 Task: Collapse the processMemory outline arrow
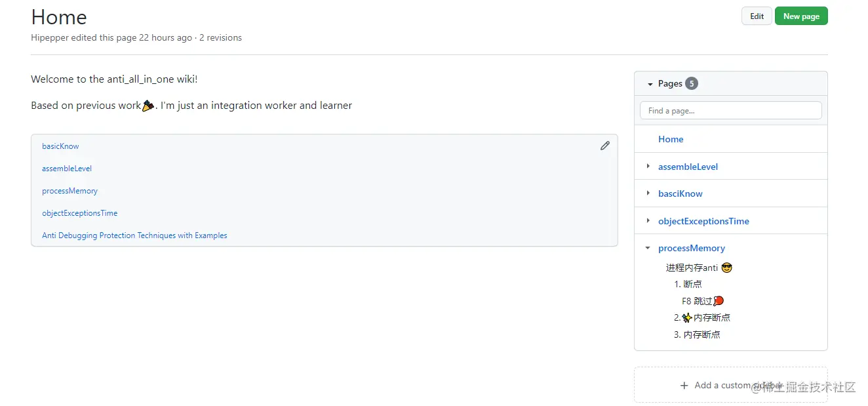648,248
